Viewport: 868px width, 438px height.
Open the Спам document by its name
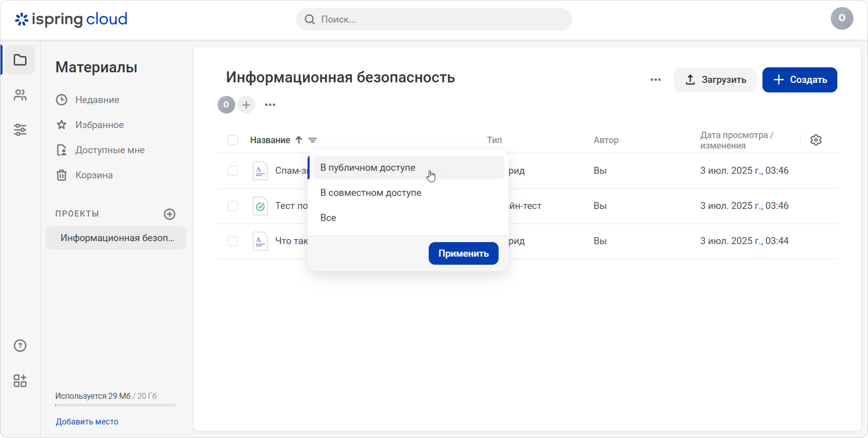click(291, 171)
